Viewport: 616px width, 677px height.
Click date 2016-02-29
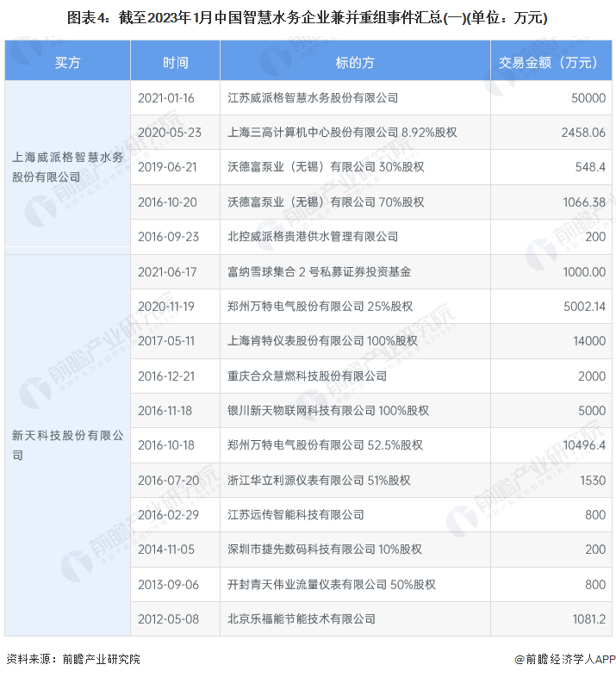[169, 515]
